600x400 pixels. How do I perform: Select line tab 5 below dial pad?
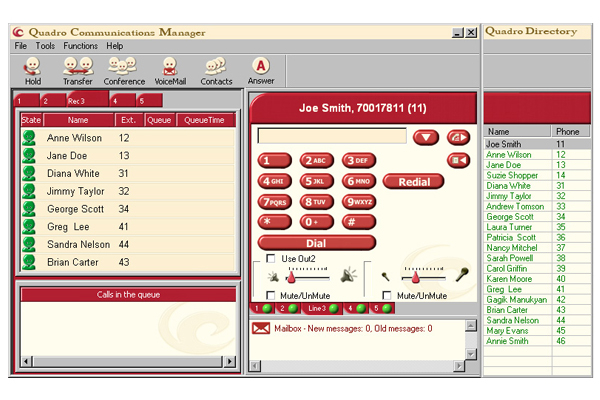pyautogui.click(x=382, y=309)
